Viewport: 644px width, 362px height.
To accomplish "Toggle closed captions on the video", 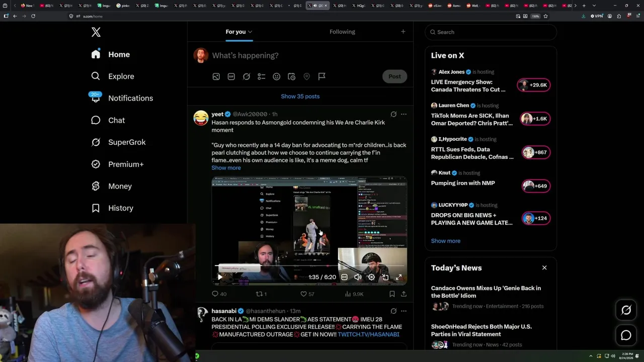I will pyautogui.click(x=344, y=277).
